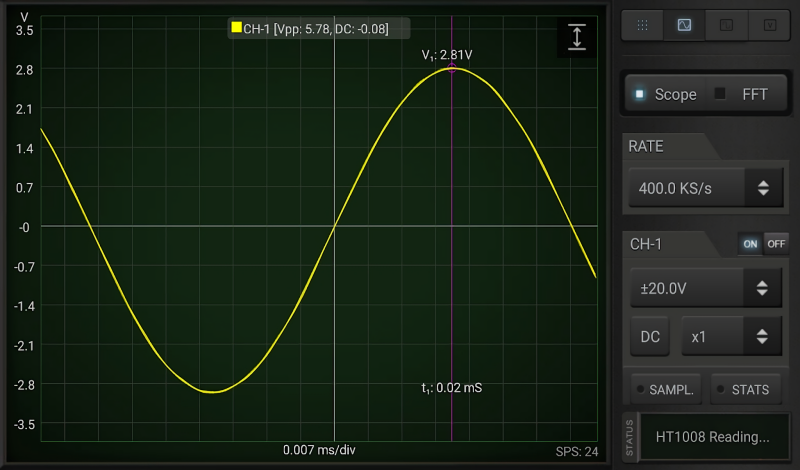Click the yellow CH-1 legend square
The height and width of the screenshot is (470, 800).
(236, 28)
